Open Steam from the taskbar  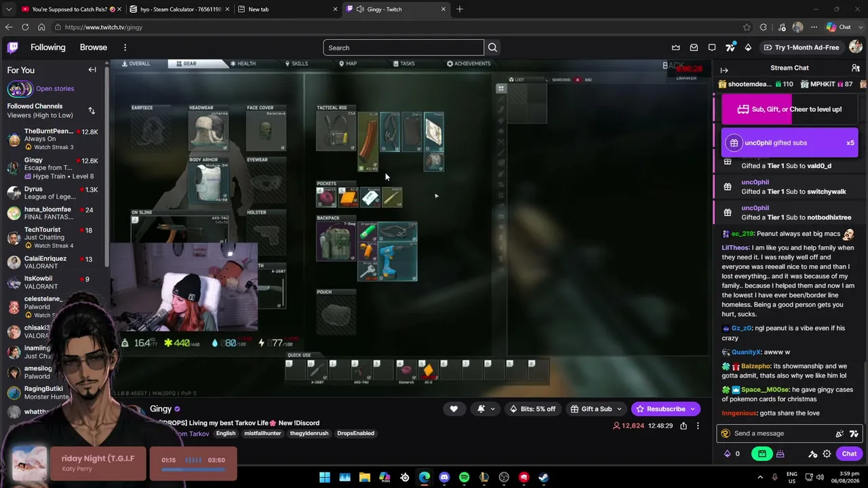543,477
